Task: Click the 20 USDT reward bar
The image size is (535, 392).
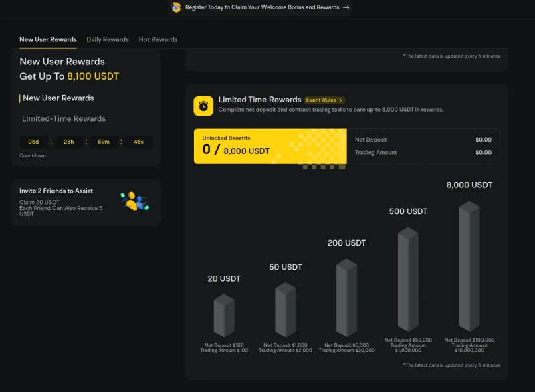Action: [224, 315]
